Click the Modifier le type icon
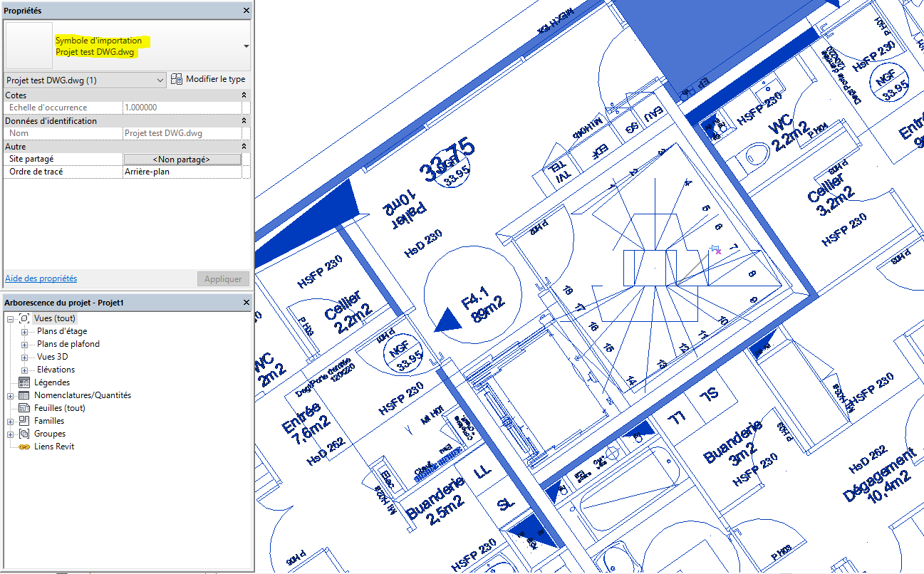The height and width of the screenshot is (574, 924). tap(177, 80)
